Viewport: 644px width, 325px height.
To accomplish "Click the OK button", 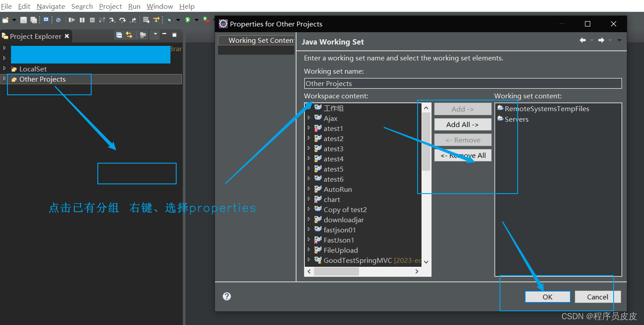I will [548, 297].
